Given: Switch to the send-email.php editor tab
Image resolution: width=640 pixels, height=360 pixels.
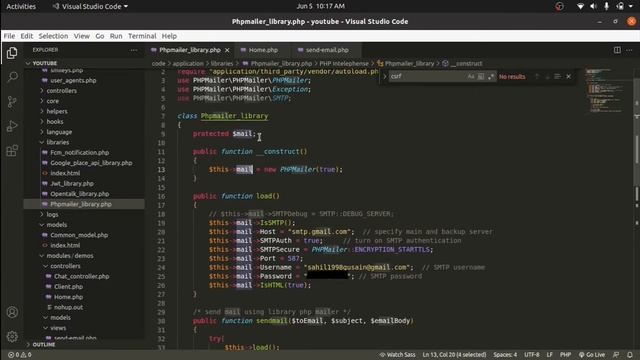Looking at the screenshot, I should click(327, 50).
